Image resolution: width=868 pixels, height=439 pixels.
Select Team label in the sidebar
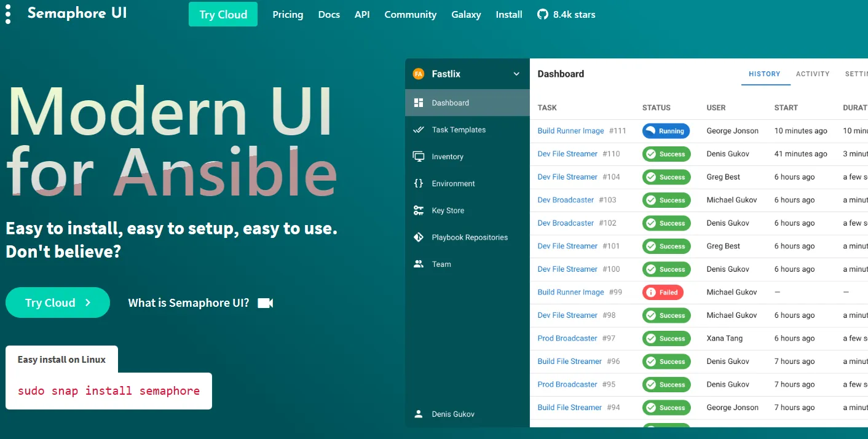441,264
